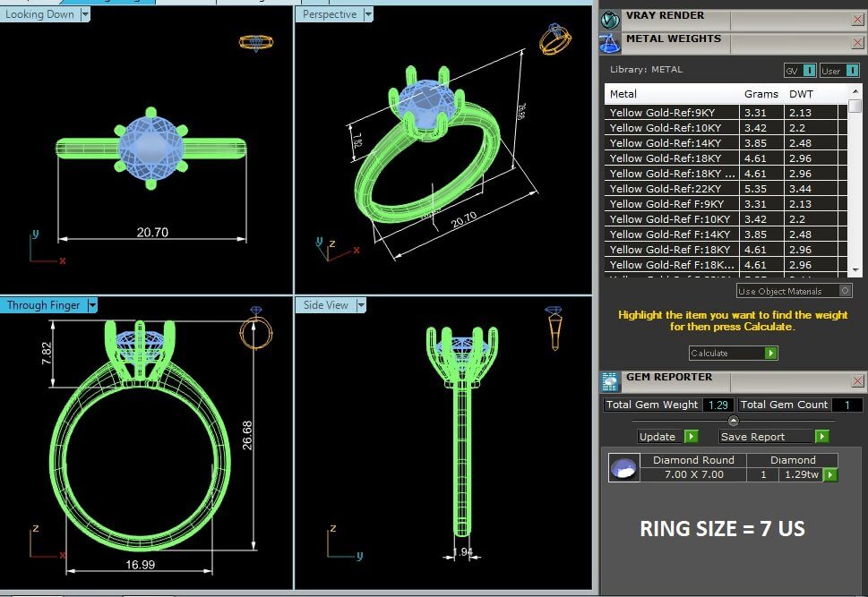Enable Use Object Materials option

(845, 291)
